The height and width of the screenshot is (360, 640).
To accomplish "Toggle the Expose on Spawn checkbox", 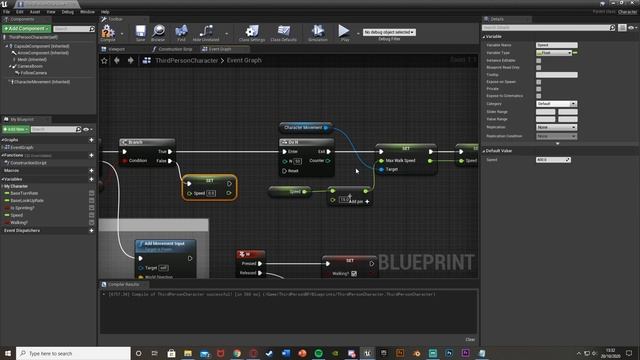I will (x=538, y=82).
